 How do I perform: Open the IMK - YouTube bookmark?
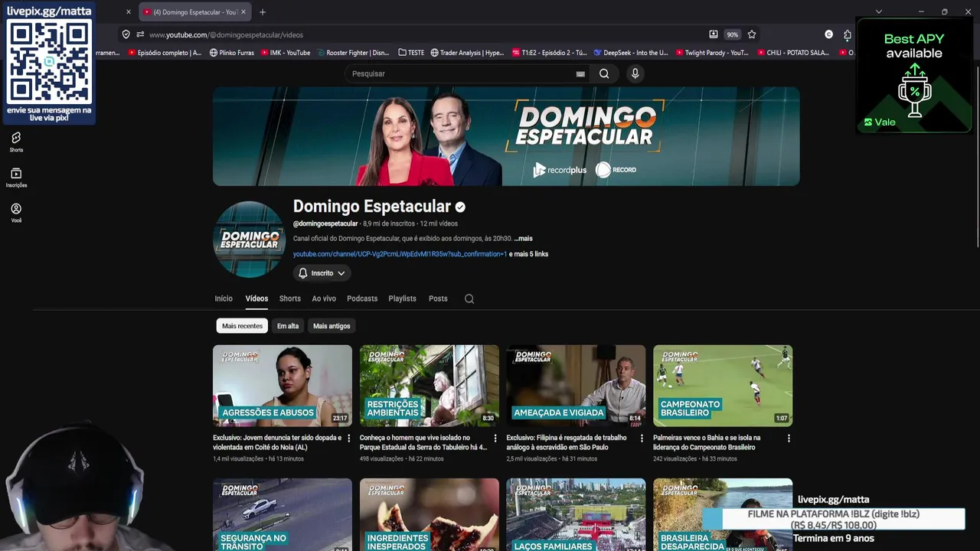(286, 53)
